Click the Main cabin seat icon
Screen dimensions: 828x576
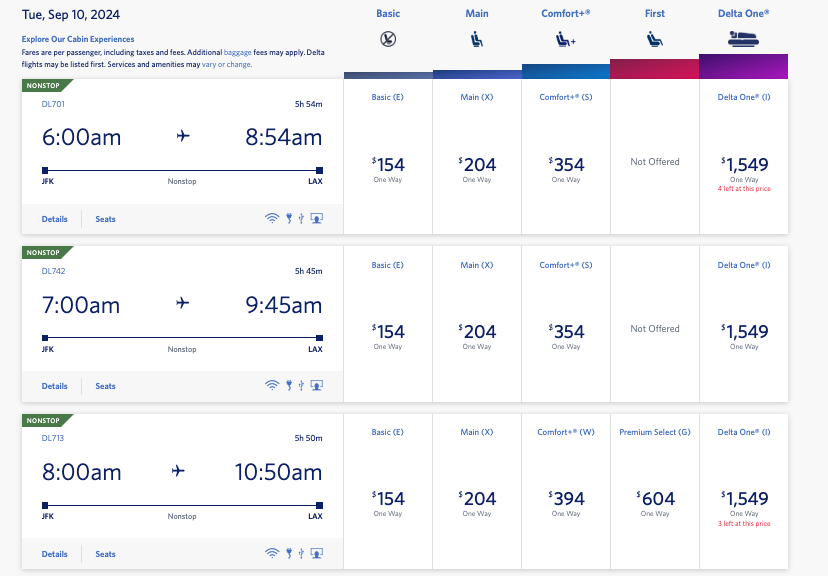tap(477, 40)
